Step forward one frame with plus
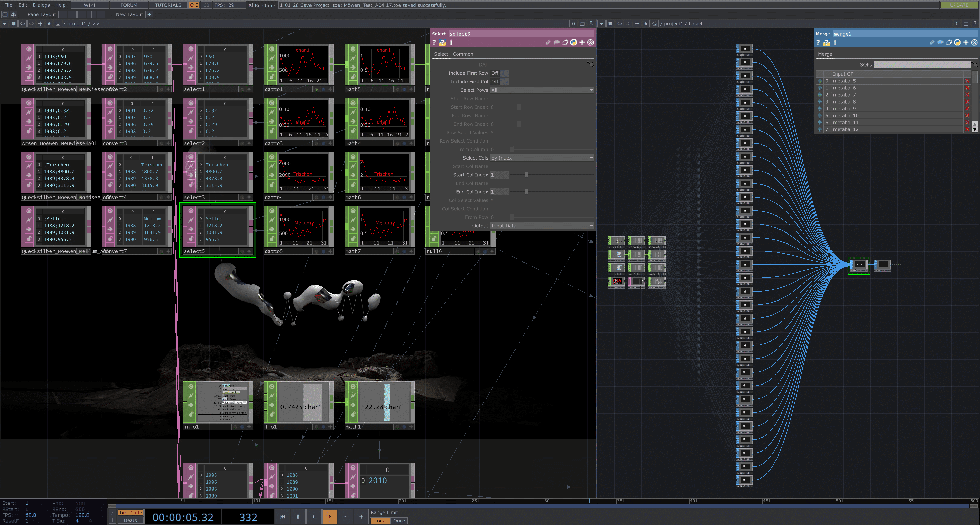 click(x=361, y=517)
